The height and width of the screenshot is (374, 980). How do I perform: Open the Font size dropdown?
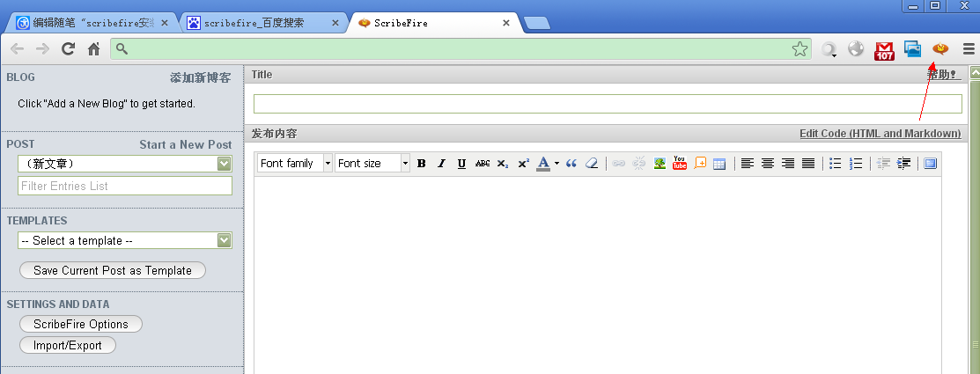click(372, 164)
